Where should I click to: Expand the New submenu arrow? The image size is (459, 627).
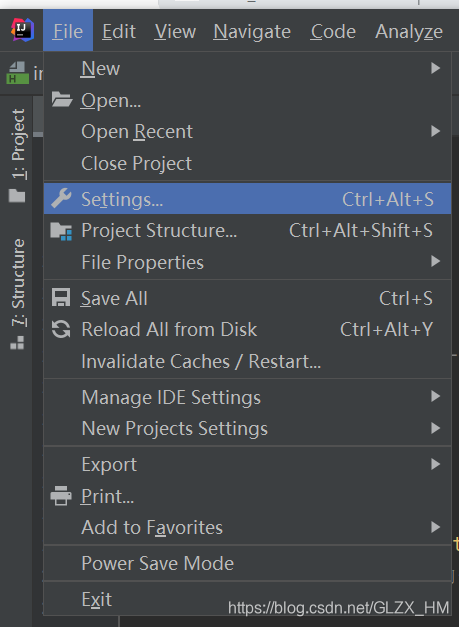coord(436,68)
